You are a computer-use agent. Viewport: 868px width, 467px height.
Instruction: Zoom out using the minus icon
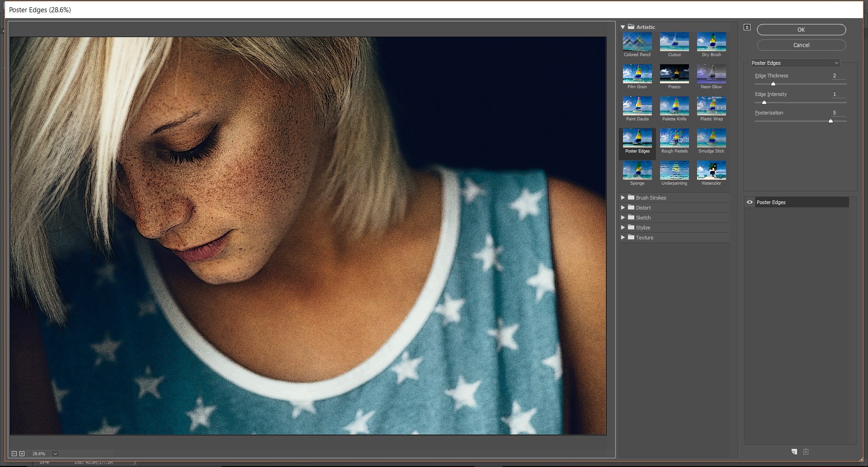coord(14,453)
